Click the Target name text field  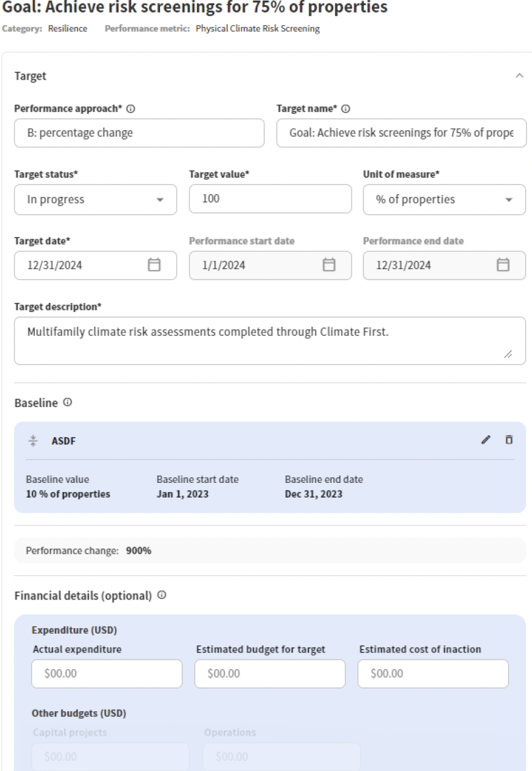pos(401,133)
